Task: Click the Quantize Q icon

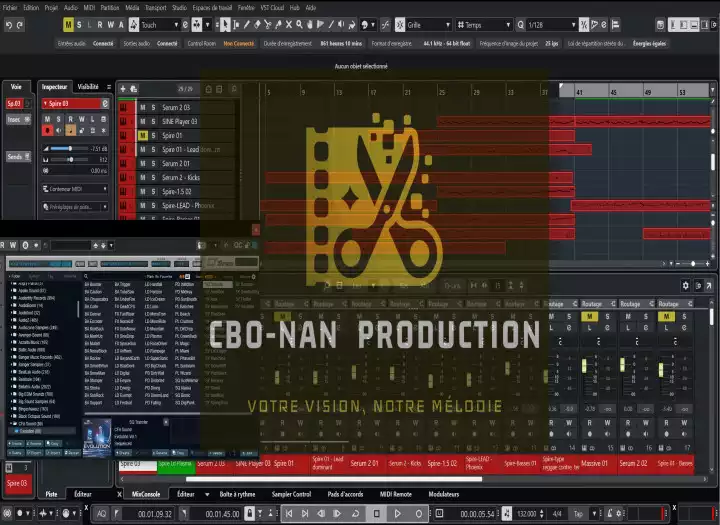Action: 520,25
